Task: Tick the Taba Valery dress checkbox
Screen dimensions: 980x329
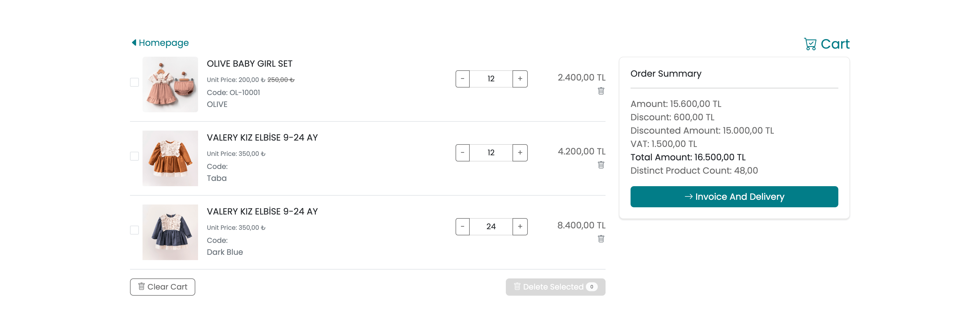Action: point(134,156)
